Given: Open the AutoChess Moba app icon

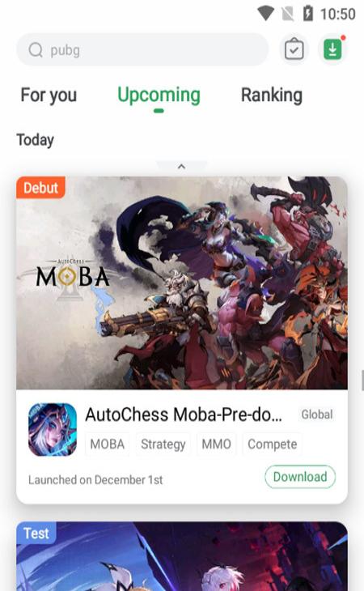Looking at the screenshot, I should (53, 429).
